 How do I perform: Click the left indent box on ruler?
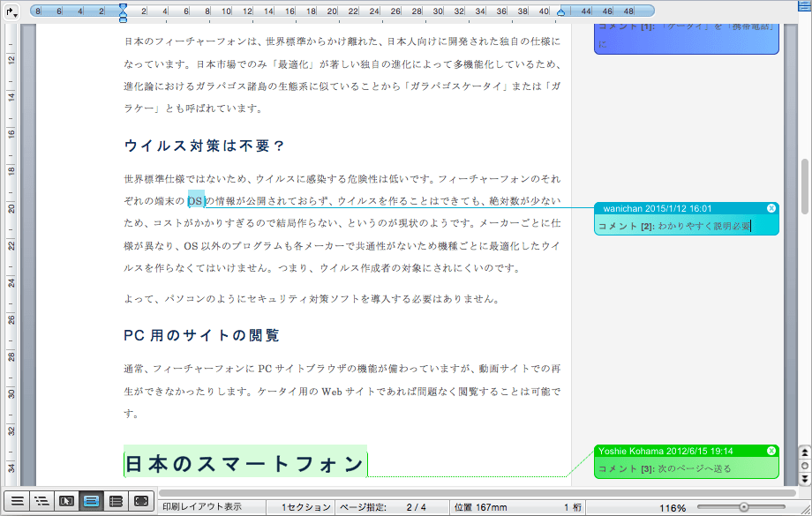click(123, 19)
